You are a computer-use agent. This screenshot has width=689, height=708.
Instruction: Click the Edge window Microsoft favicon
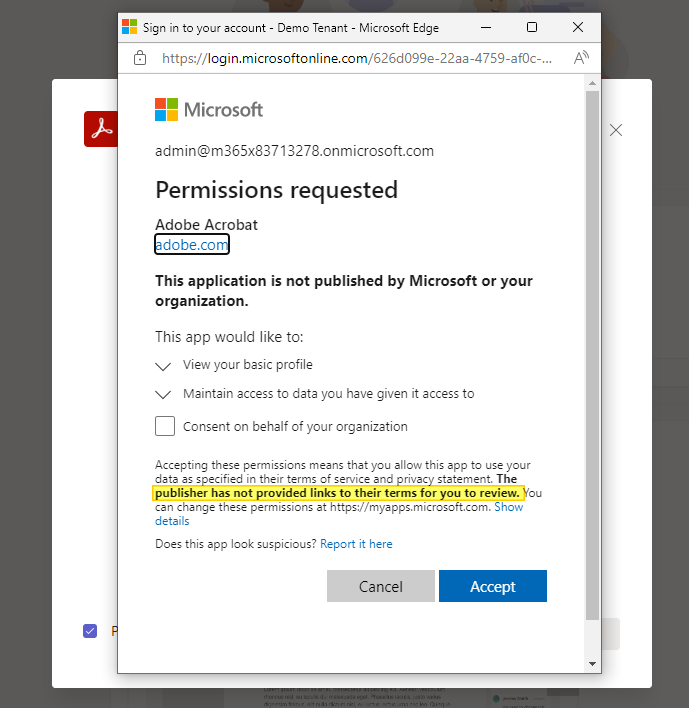click(x=130, y=27)
